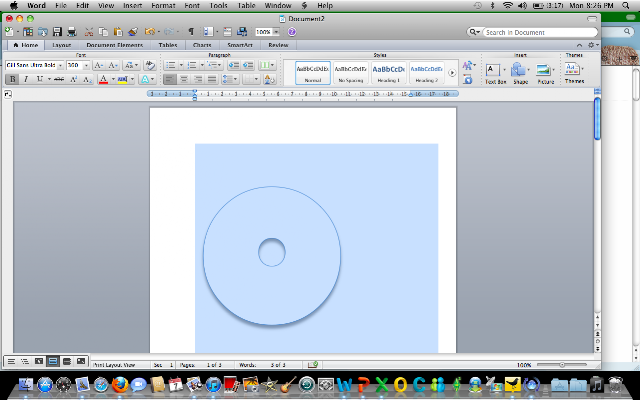Viewport: 640px width, 400px height.
Task: Click the Picture insert button
Action: click(x=545, y=73)
